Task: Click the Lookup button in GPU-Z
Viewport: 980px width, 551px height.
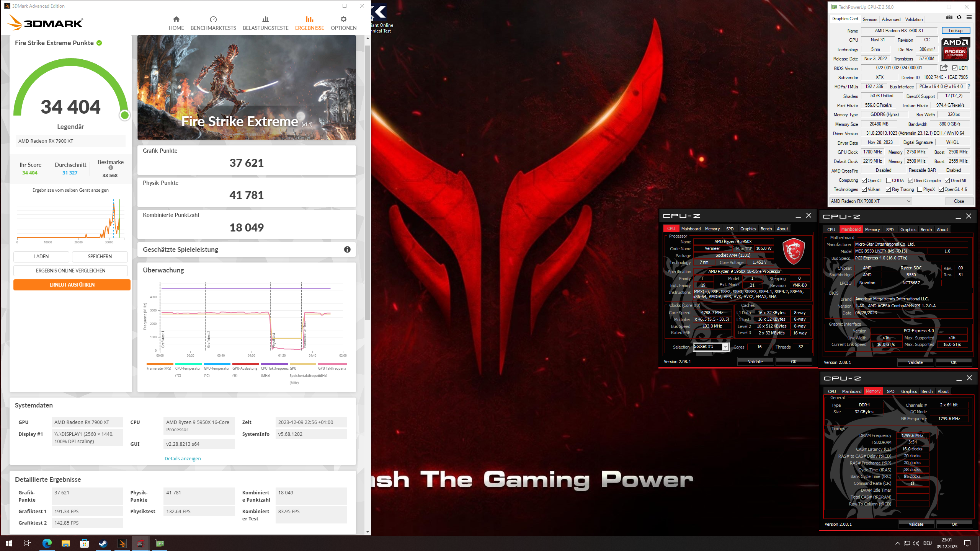Action: pyautogui.click(x=955, y=31)
